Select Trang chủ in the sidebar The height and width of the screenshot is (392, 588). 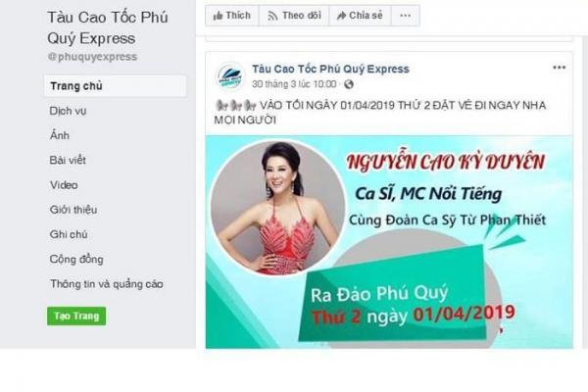click(x=115, y=86)
